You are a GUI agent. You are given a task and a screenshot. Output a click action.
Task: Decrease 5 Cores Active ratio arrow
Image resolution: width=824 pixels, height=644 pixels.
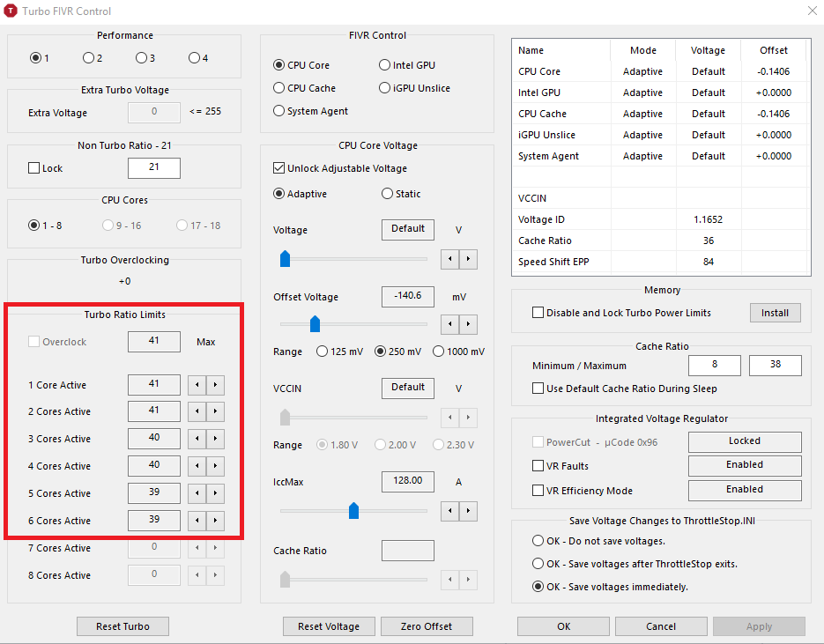point(197,493)
